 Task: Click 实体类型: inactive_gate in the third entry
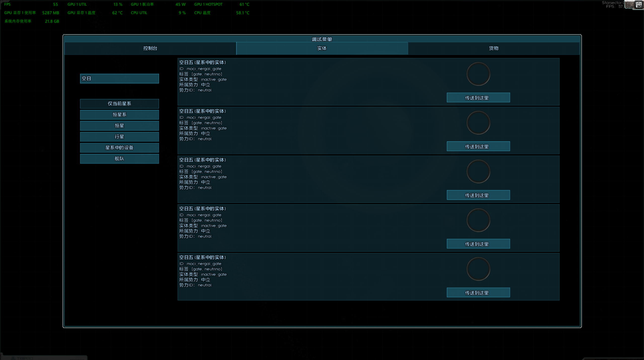pyautogui.click(x=203, y=177)
